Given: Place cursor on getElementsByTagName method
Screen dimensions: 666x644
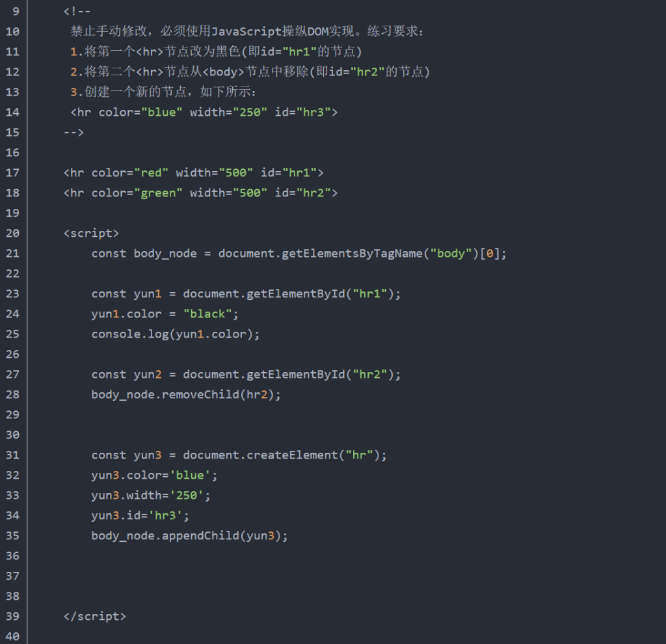Looking at the screenshot, I should [x=351, y=253].
